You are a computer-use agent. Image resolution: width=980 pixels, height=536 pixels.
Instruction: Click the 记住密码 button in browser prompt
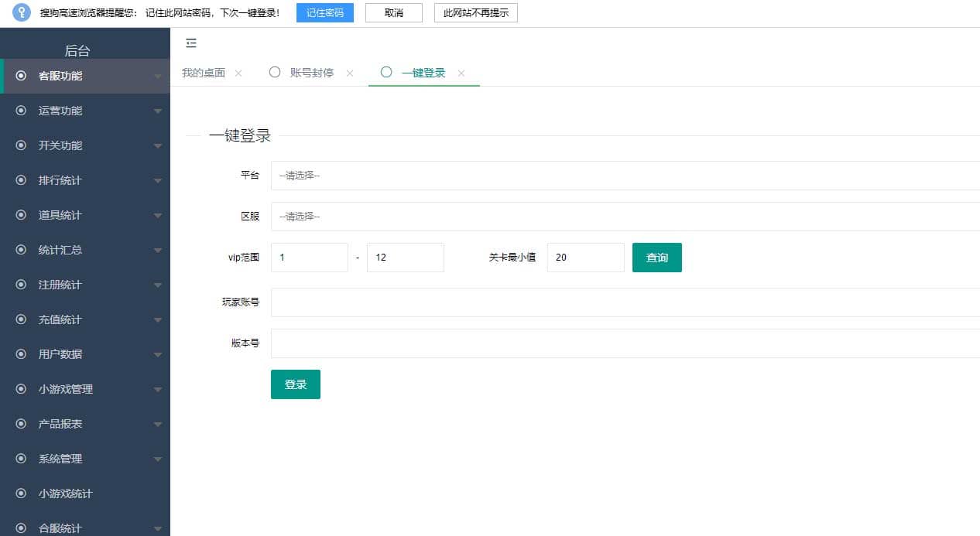click(324, 13)
